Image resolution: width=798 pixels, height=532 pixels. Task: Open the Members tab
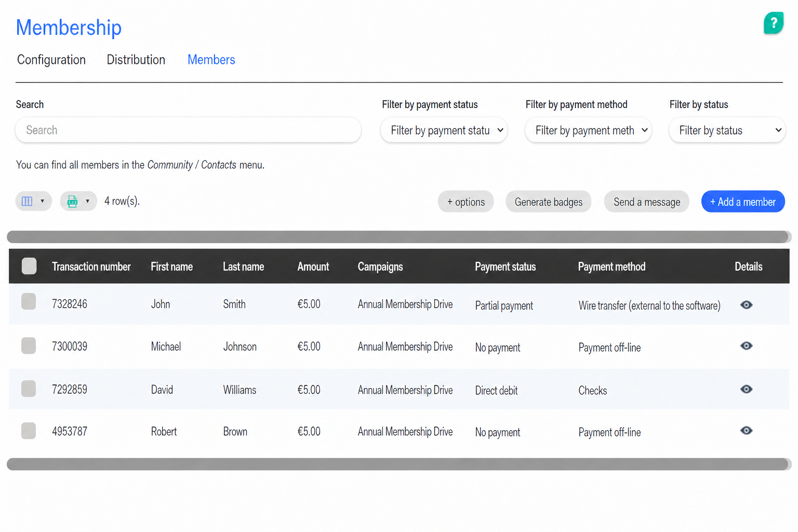211,60
